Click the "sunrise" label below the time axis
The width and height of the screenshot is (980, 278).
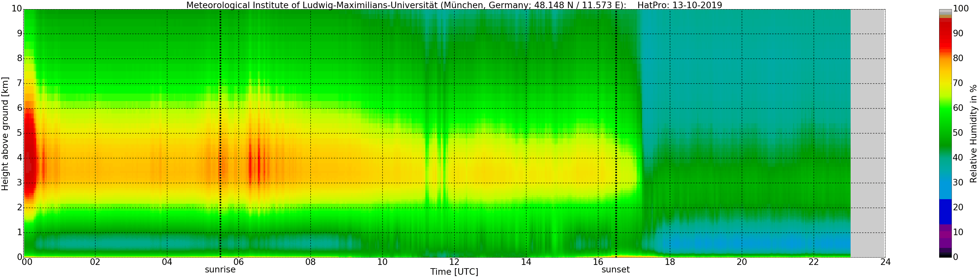pos(220,270)
